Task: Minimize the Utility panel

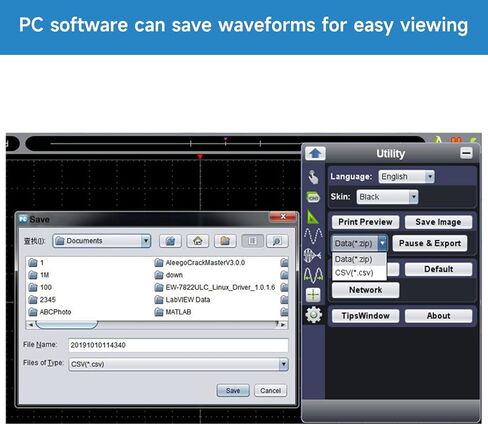Action: tap(466, 153)
